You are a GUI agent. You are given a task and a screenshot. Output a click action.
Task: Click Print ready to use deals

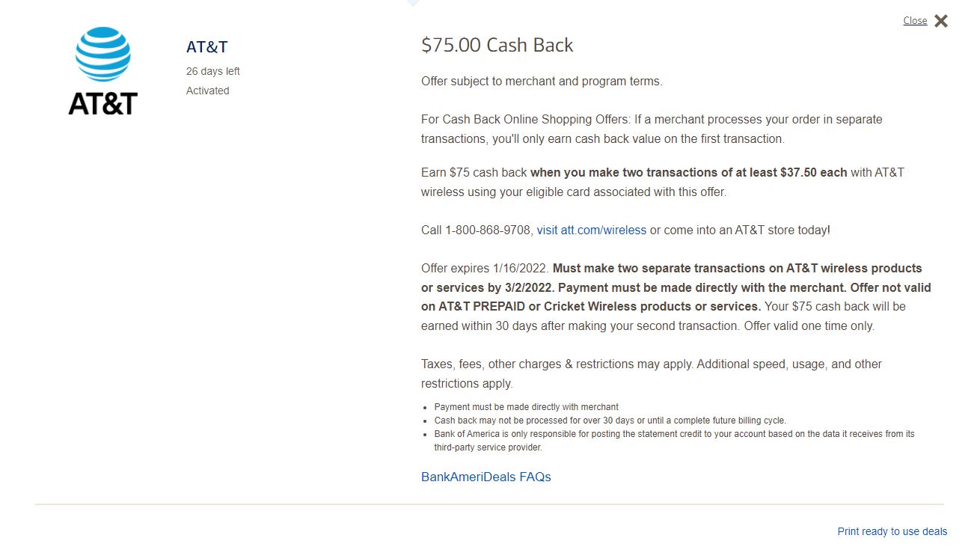tap(892, 531)
